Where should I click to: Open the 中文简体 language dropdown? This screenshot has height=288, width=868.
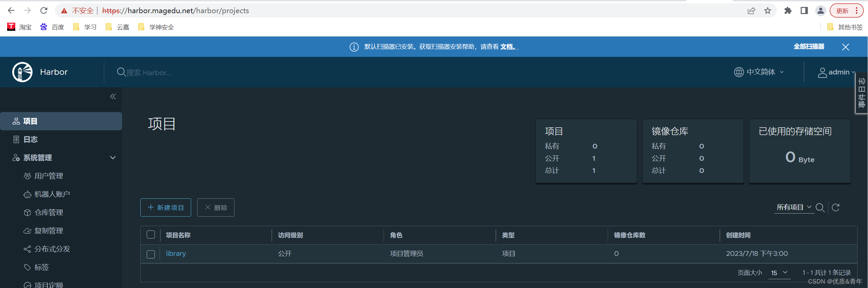(x=759, y=72)
